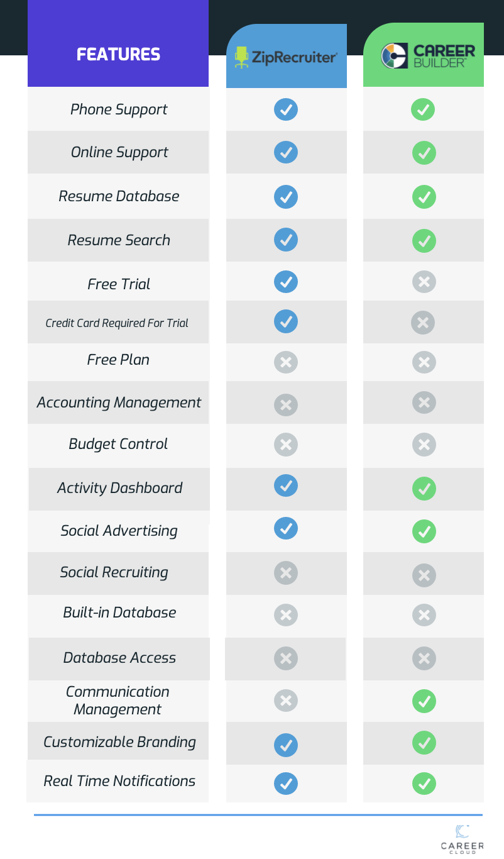Click ZipRecruiter's check for Credit Card Required
Image resolution: width=504 pixels, height=859 pixels.
pos(286,321)
